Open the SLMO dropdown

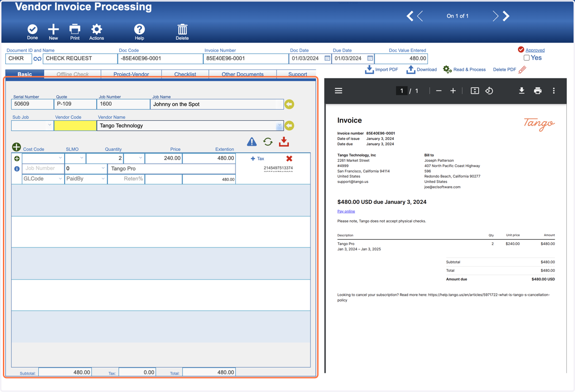[x=75, y=158]
